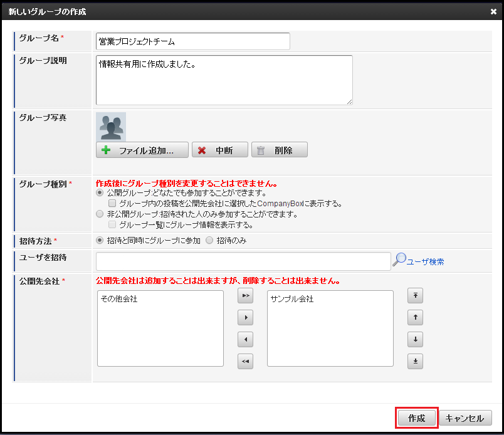This screenshot has height=435, width=504.
Task: Click the move-all-left double arrow button
Action: (x=245, y=361)
